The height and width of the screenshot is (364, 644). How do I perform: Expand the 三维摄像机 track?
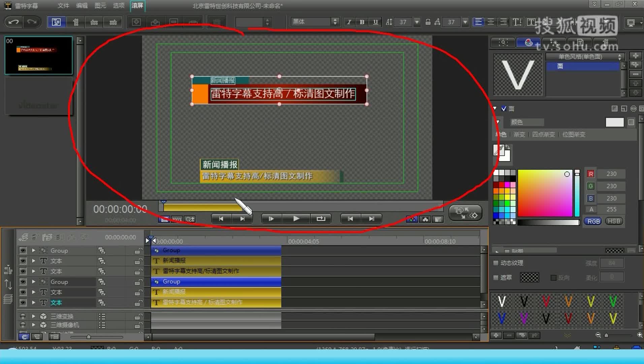33,325
